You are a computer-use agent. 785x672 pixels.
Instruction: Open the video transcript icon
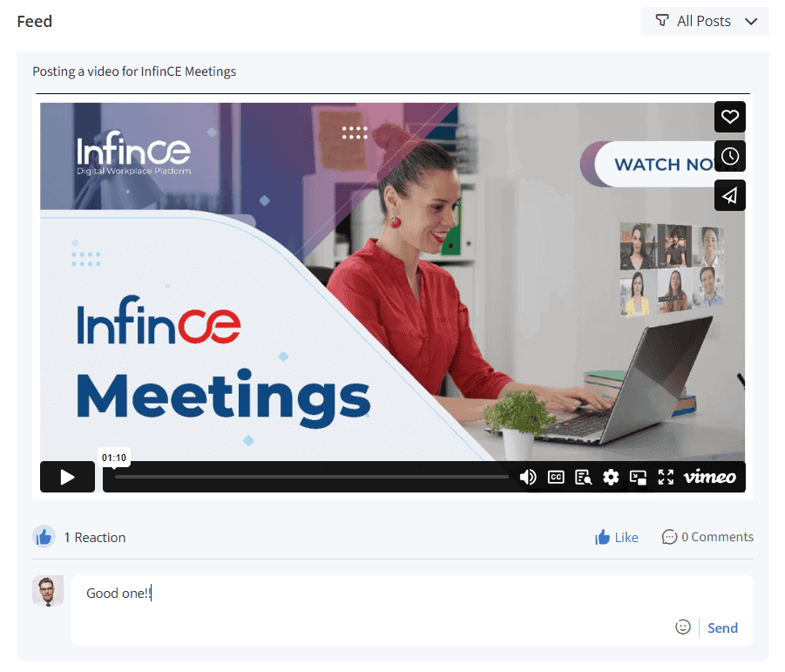583,478
